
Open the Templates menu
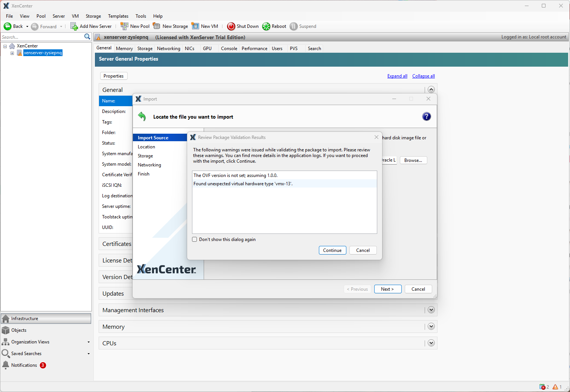pyautogui.click(x=118, y=16)
